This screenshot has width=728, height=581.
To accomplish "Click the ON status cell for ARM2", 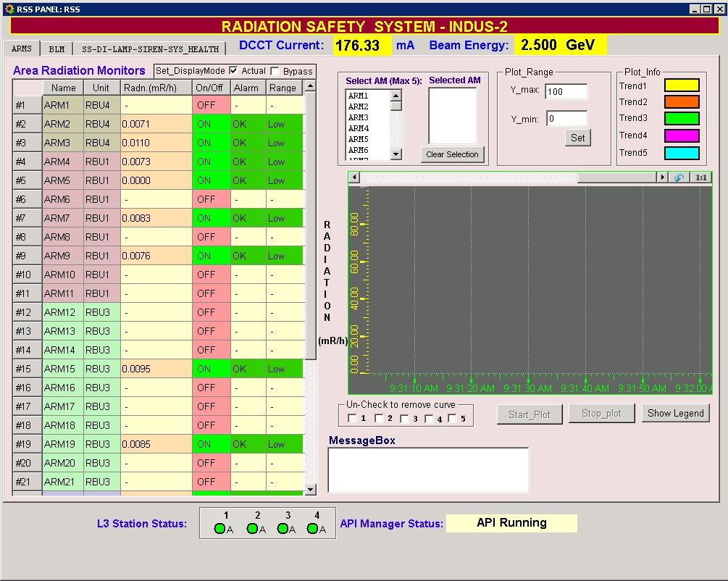I will 212,124.
